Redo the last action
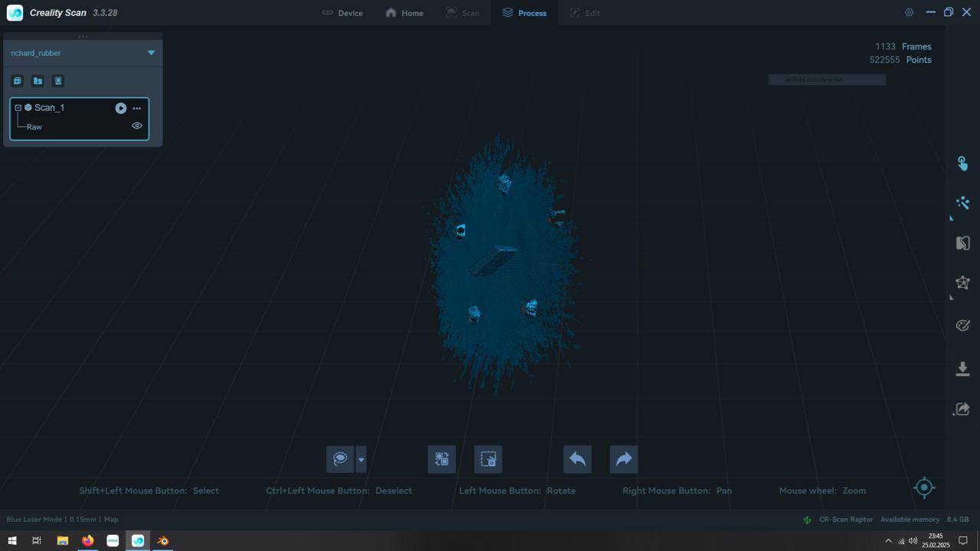980x551 pixels. (624, 459)
